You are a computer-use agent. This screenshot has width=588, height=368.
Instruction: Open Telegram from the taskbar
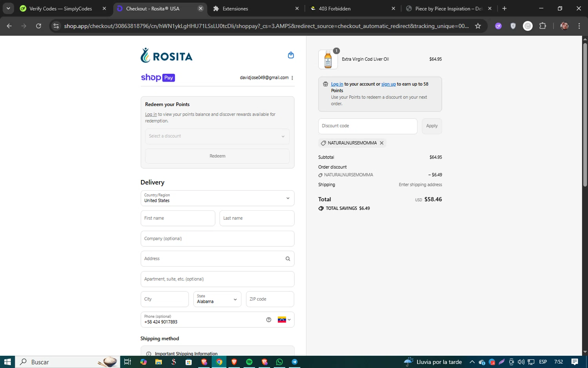coord(294,362)
